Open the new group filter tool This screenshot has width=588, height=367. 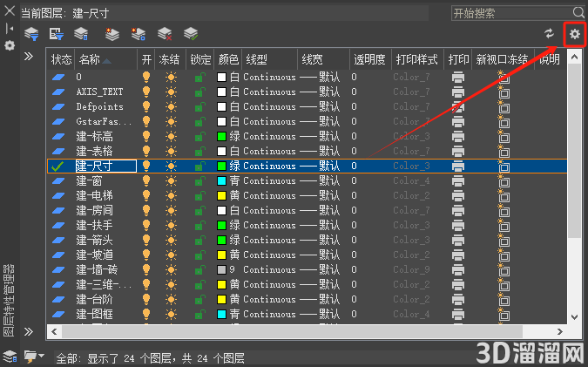pos(57,34)
